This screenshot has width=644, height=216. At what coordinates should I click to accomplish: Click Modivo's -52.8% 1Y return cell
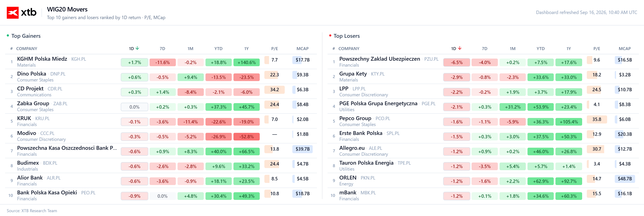[x=247, y=137]
